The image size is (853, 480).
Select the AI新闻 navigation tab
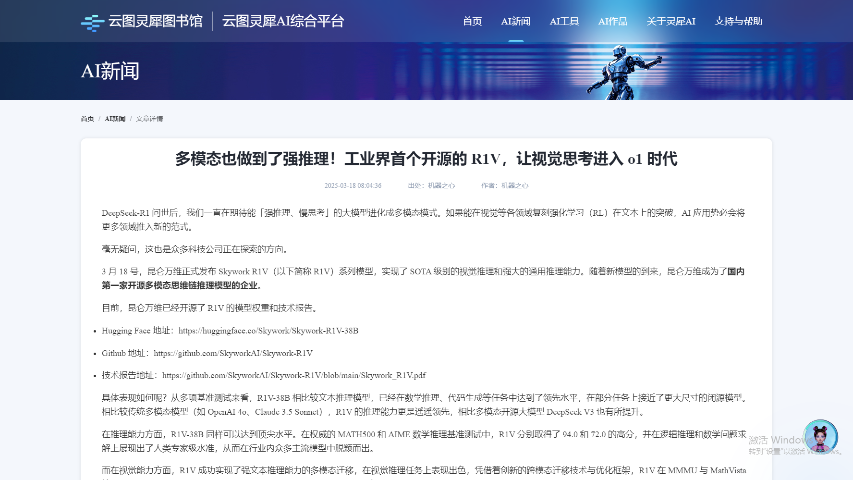click(515, 21)
